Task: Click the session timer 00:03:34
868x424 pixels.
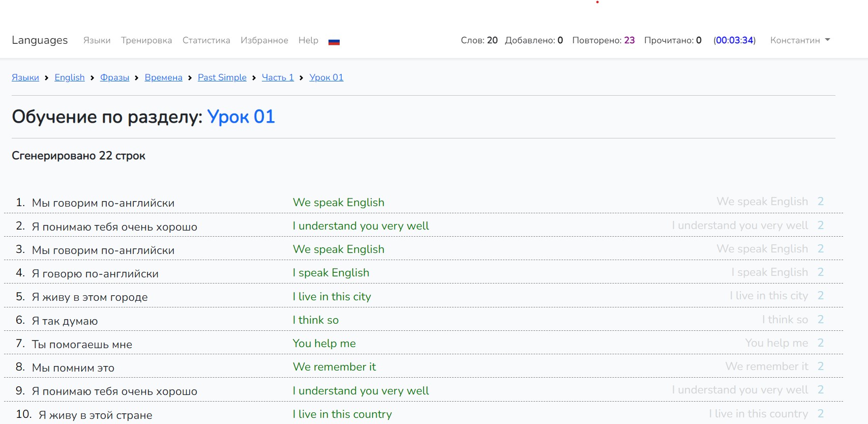Action: click(734, 40)
